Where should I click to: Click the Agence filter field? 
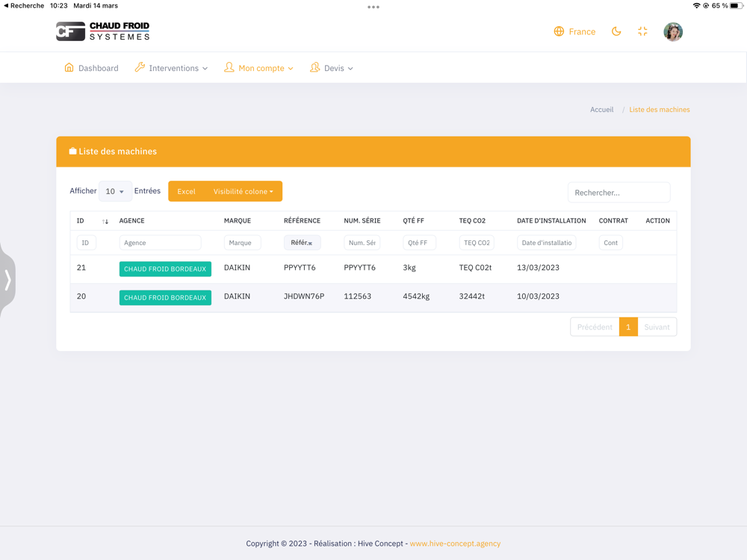point(160,243)
